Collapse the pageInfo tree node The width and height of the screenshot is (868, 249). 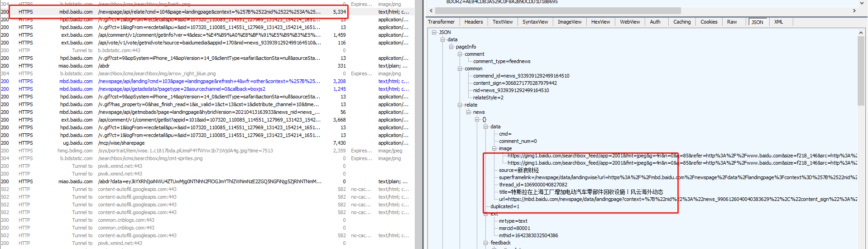[x=451, y=47]
